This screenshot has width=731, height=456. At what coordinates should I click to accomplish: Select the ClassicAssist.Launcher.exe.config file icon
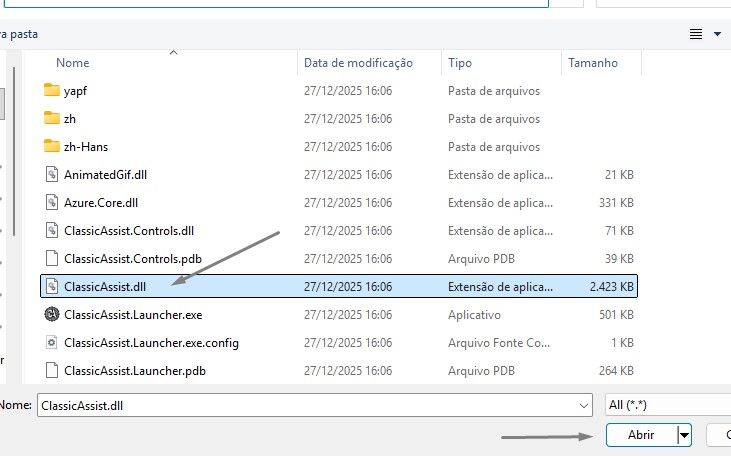click(53, 342)
